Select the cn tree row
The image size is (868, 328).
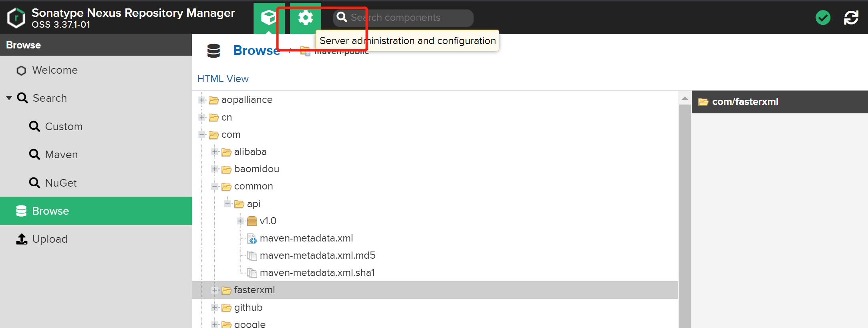435,117
